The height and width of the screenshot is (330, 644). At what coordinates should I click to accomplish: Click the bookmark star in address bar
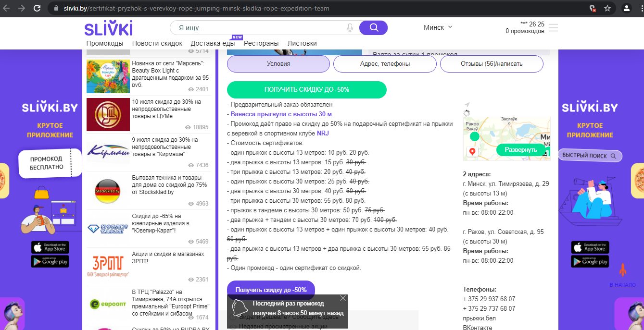coord(607,8)
